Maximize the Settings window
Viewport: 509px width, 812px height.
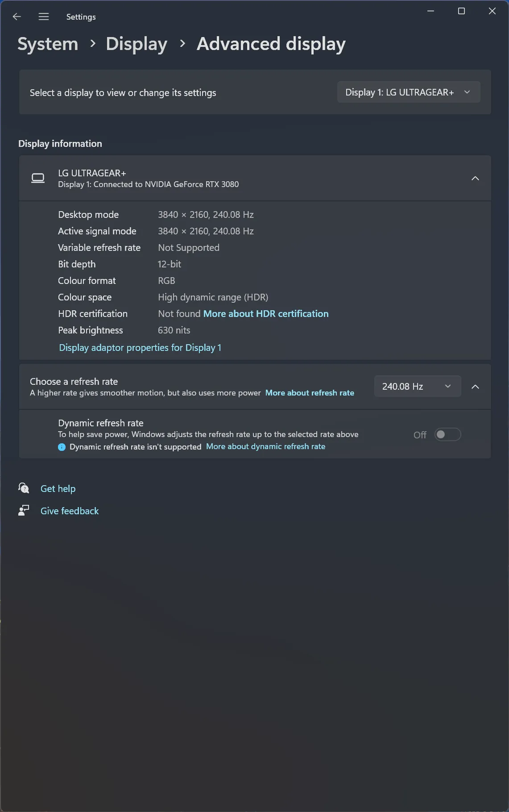pyautogui.click(x=461, y=11)
